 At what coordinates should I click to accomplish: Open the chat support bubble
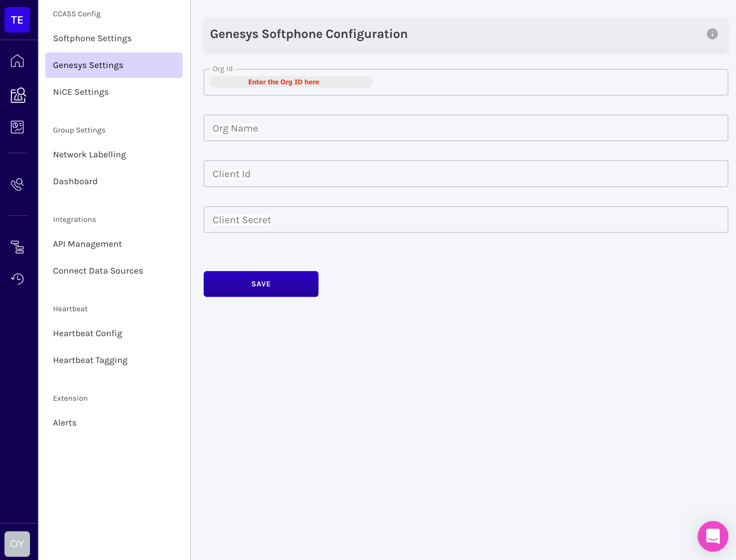tap(712, 536)
